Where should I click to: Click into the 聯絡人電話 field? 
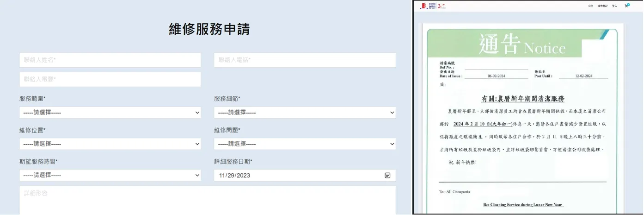click(305, 60)
